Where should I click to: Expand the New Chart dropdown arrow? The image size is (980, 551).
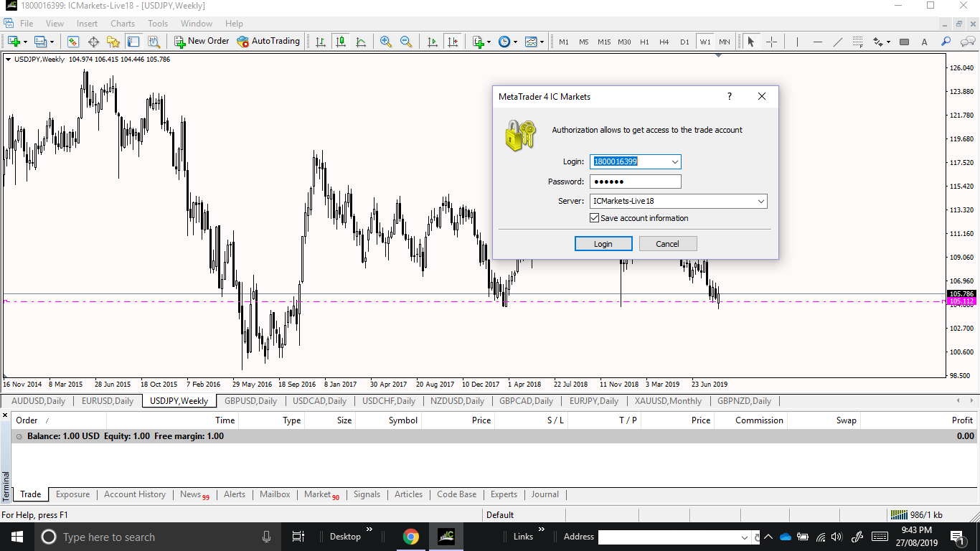tap(25, 42)
